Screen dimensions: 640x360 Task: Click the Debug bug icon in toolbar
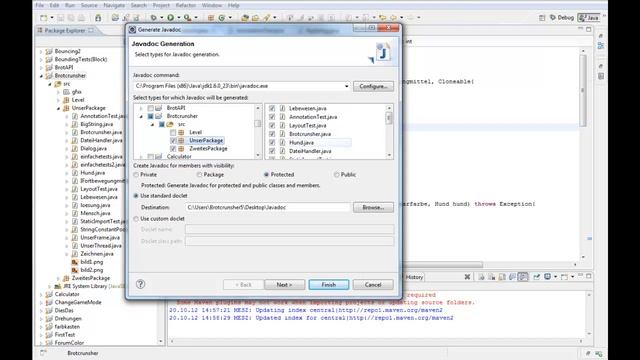click(x=153, y=18)
